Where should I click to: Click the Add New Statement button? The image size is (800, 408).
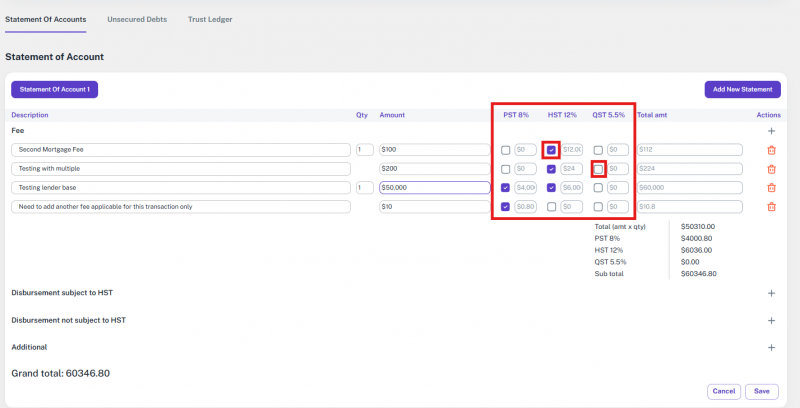pyautogui.click(x=742, y=90)
